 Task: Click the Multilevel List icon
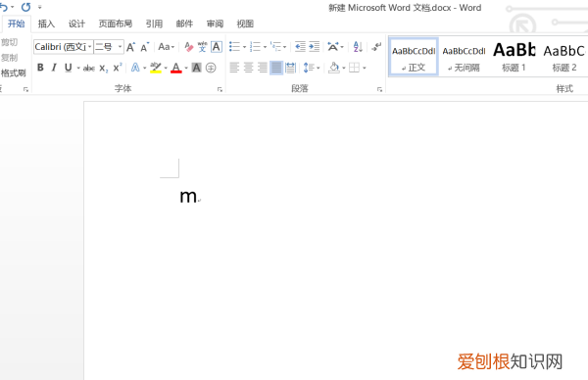[x=275, y=46]
